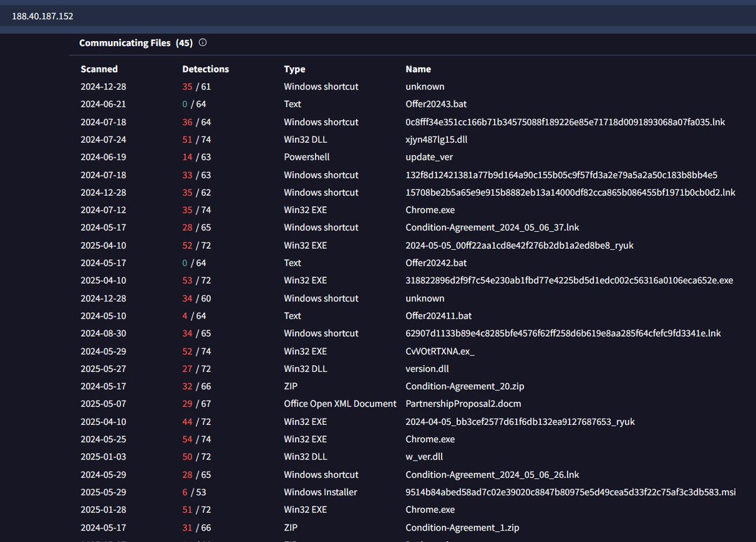Click the Detections column header
This screenshot has width=756, height=542.
click(205, 69)
